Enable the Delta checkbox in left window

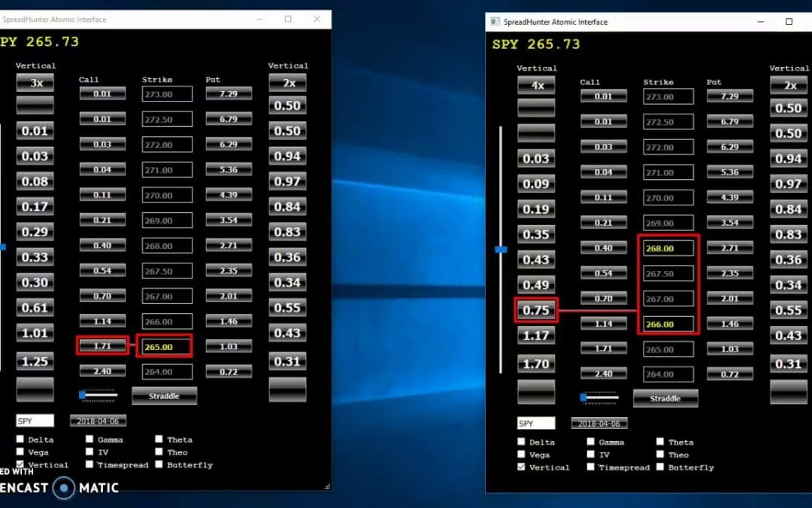[x=20, y=439]
